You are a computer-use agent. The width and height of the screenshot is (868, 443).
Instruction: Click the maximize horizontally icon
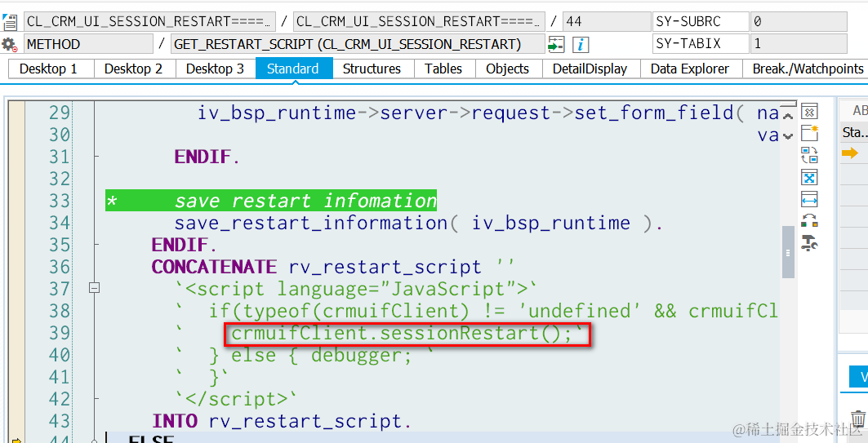pyautogui.click(x=809, y=199)
